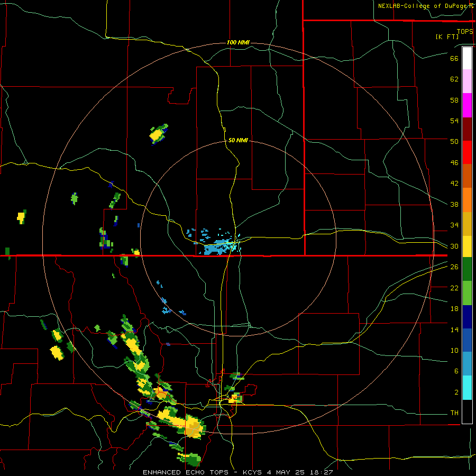Click the sky blue legend band near 6
476x476 pixels.
[x=467, y=364]
